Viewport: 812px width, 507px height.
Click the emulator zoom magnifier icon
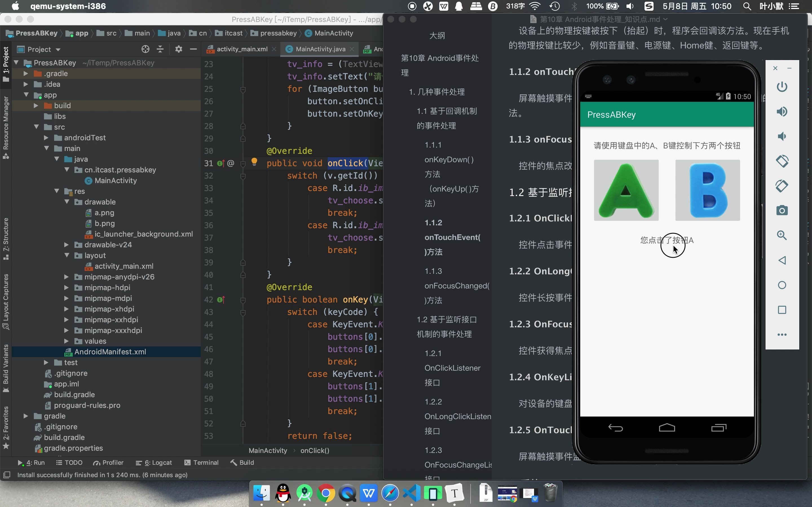coord(782,235)
